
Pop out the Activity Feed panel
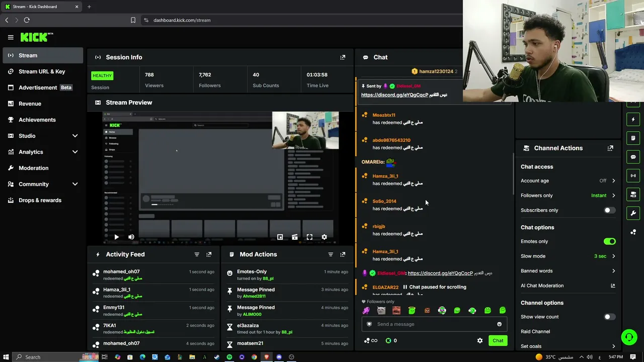209,254
